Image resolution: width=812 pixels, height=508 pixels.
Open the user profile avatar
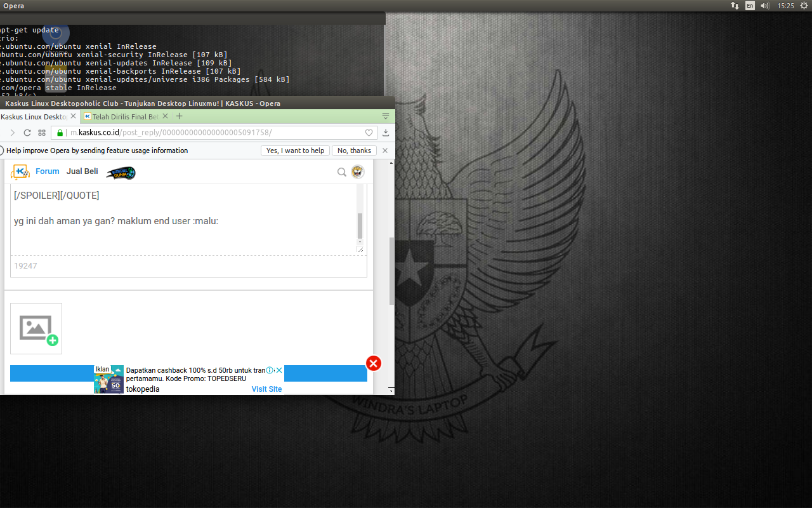pos(358,171)
